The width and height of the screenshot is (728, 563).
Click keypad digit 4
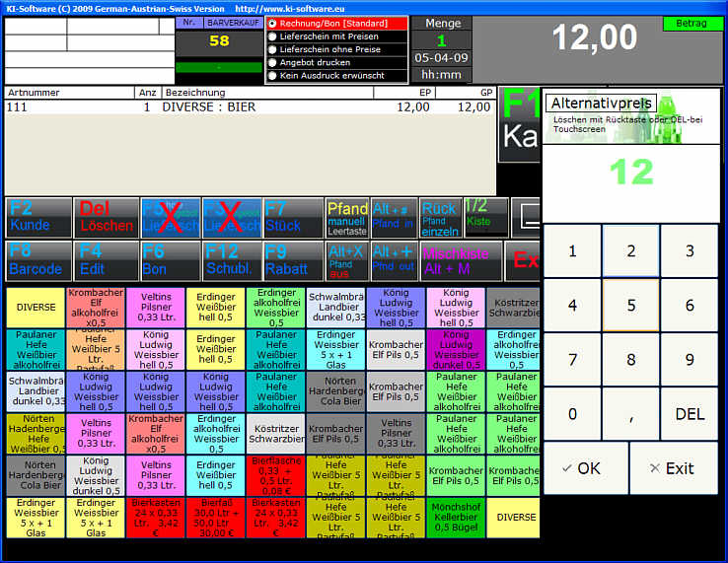tap(572, 306)
